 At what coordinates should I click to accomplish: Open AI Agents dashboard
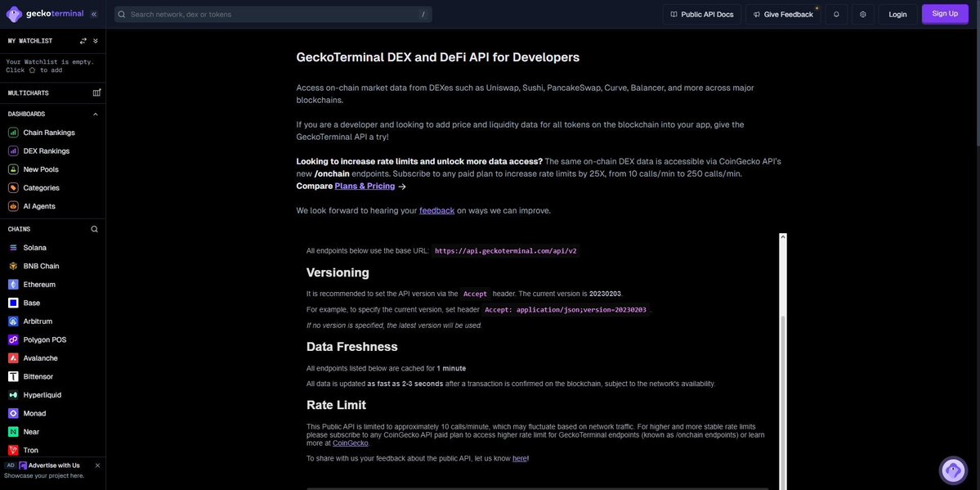[39, 206]
